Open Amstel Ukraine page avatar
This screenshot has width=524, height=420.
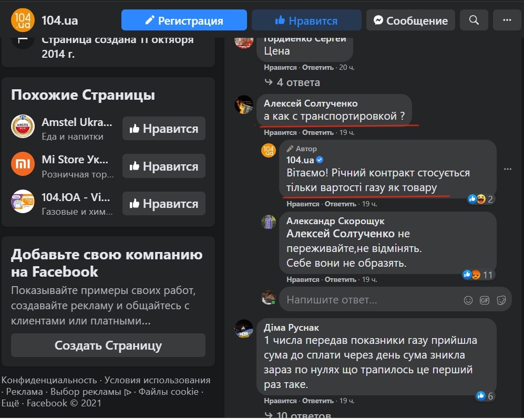[23, 127]
